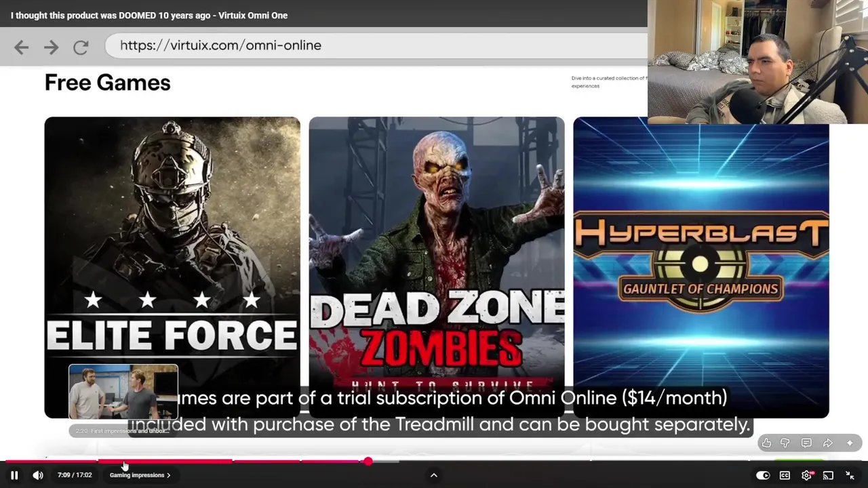Mute the video volume
The image size is (868, 488).
coord(38,475)
